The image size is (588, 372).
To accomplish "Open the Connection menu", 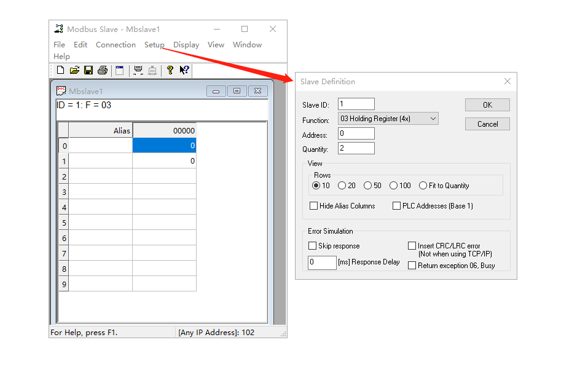I will coord(116,45).
